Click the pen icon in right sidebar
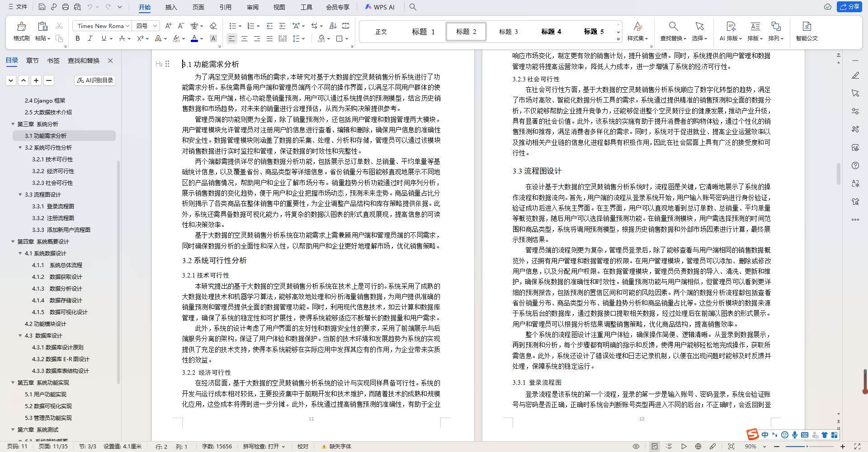 coord(855,75)
